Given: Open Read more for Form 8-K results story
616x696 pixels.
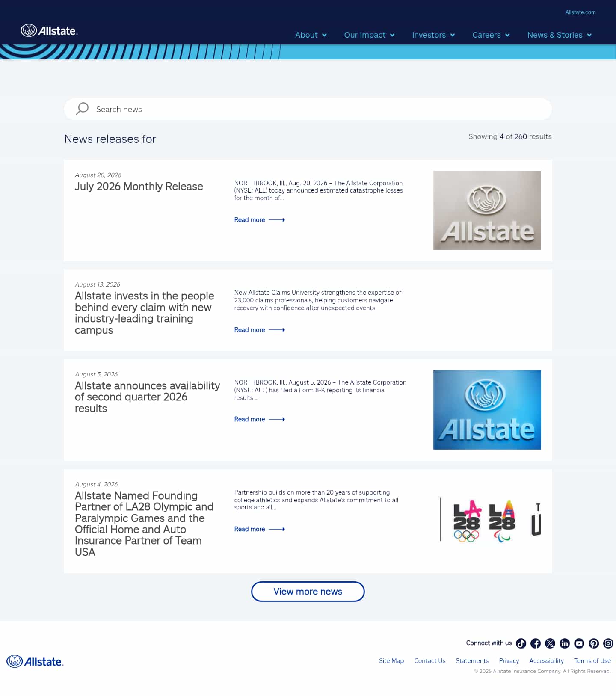Looking at the screenshot, I should 249,419.
